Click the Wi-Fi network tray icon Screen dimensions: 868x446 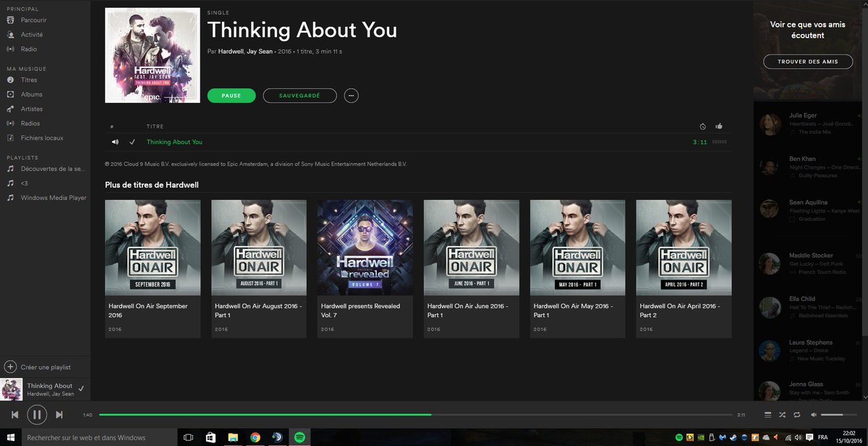pos(788,437)
